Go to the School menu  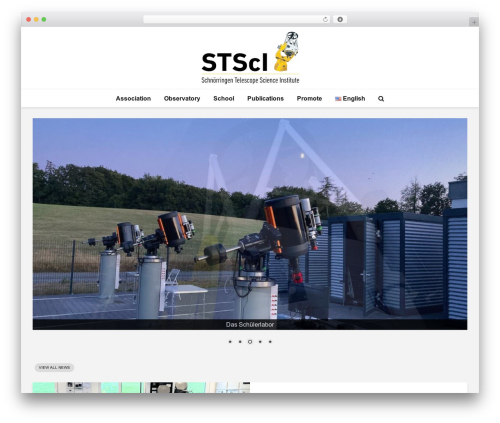pos(224,99)
